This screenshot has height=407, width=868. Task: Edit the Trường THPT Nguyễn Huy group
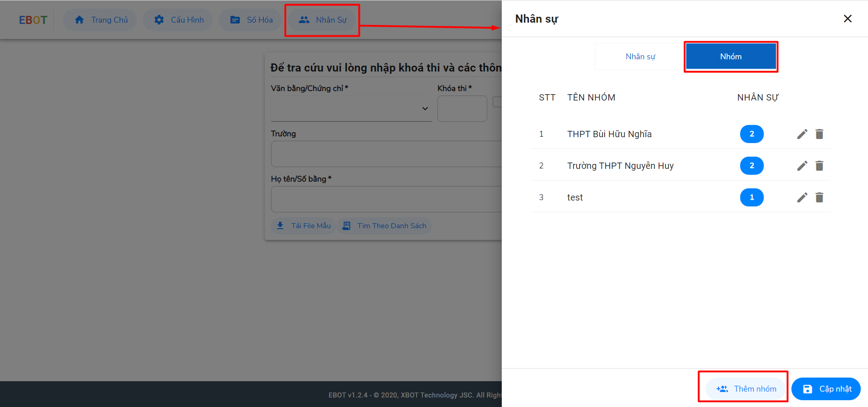[802, 166]
